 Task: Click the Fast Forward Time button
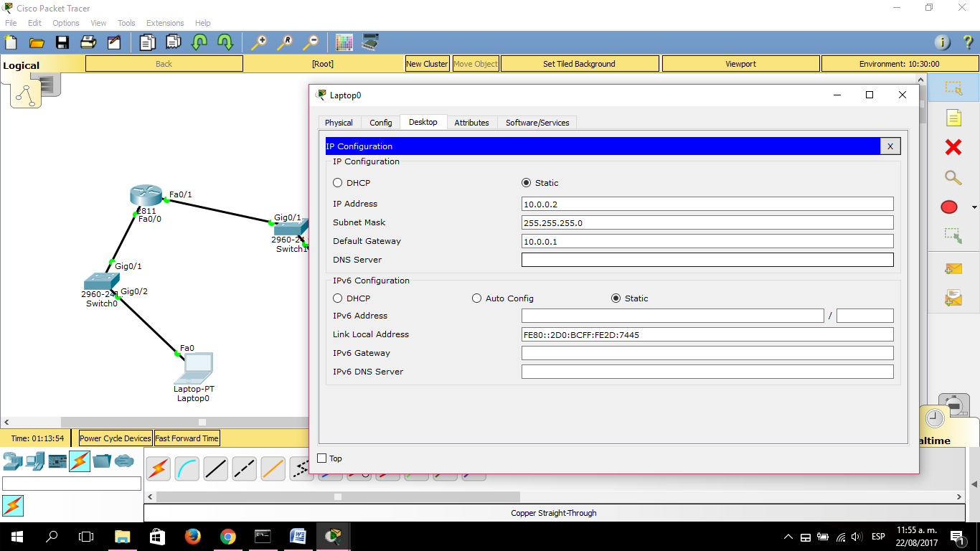pos(187,438)
